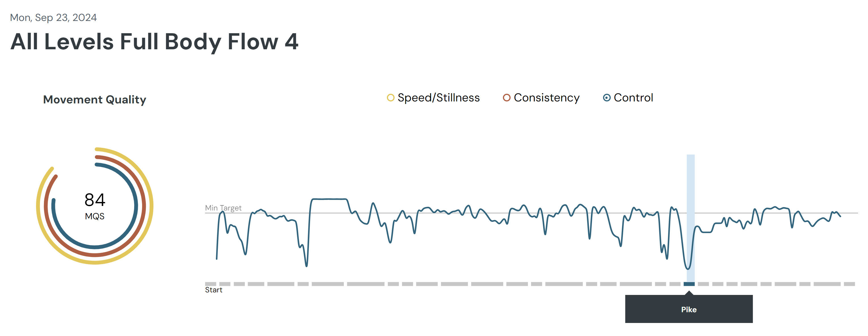This screenshot has width=868, height=336.
Task: Toggle the Control metric visibility
Action: click(x=605, y=98)
